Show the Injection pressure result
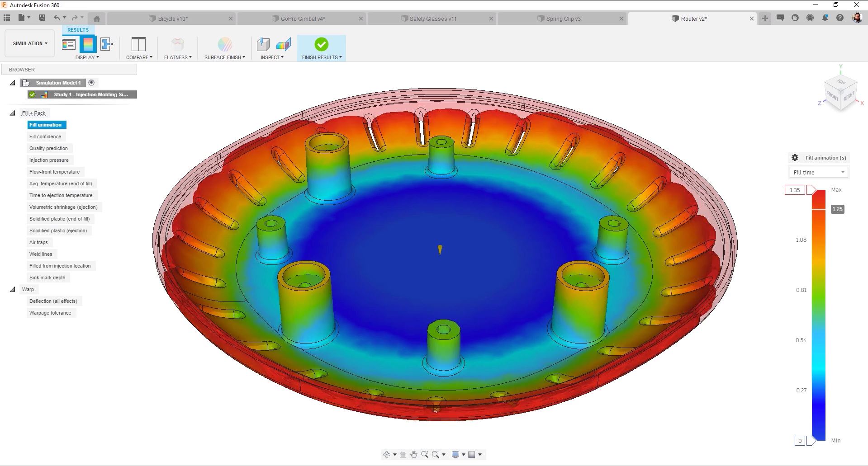The height and width of the screenshot is (466, 868). pyautogui.click(x=49, y=160)
